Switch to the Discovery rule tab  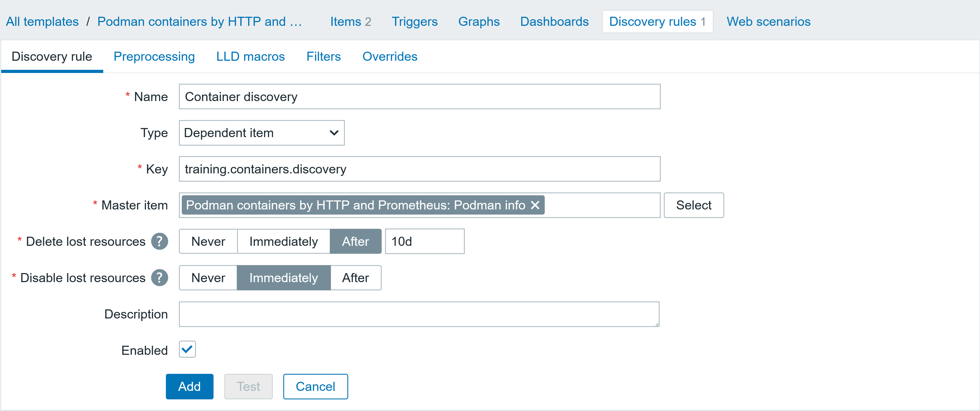52,56
